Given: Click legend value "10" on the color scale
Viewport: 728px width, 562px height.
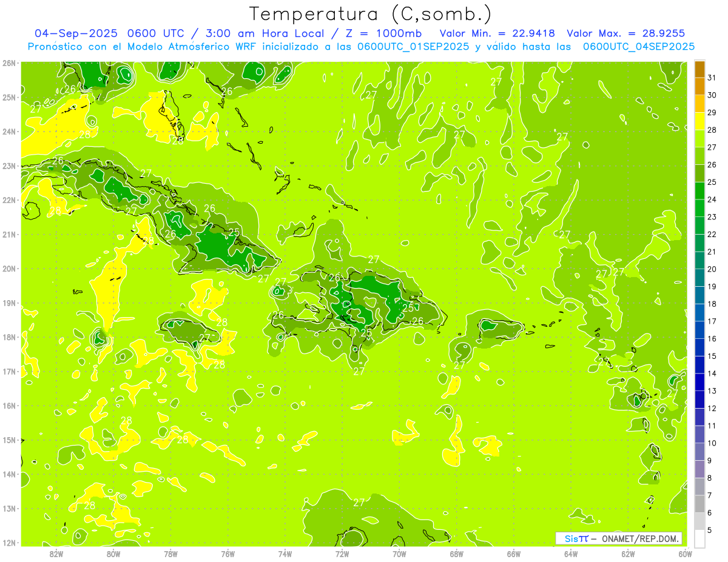Looking at the screenshot, I should click(712, 443).
